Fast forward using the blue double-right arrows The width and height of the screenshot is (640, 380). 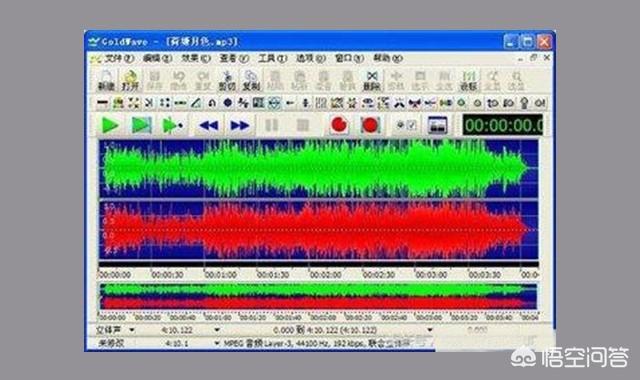[x=240, y=125]
